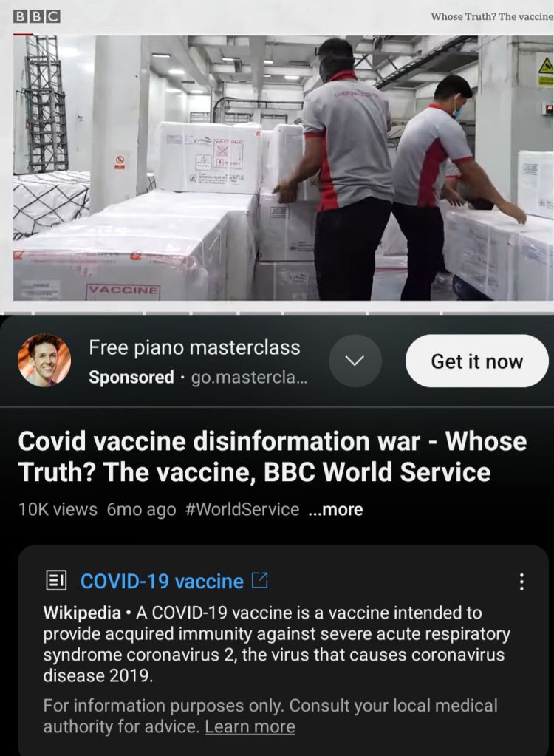Click the article icon in the info panel
The image size is (554, 756).
[x=56, y=581]
